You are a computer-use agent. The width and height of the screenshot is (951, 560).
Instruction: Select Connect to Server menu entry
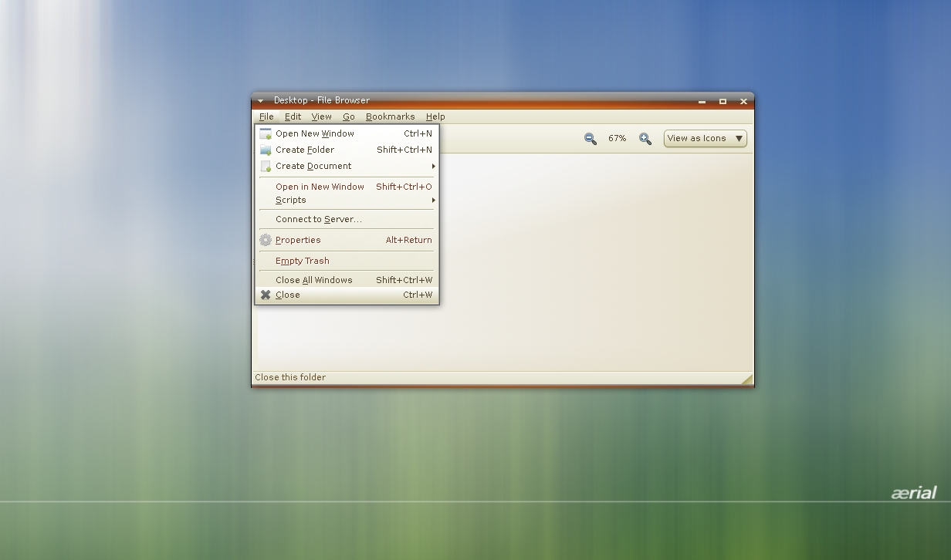(x=347, y=219)
